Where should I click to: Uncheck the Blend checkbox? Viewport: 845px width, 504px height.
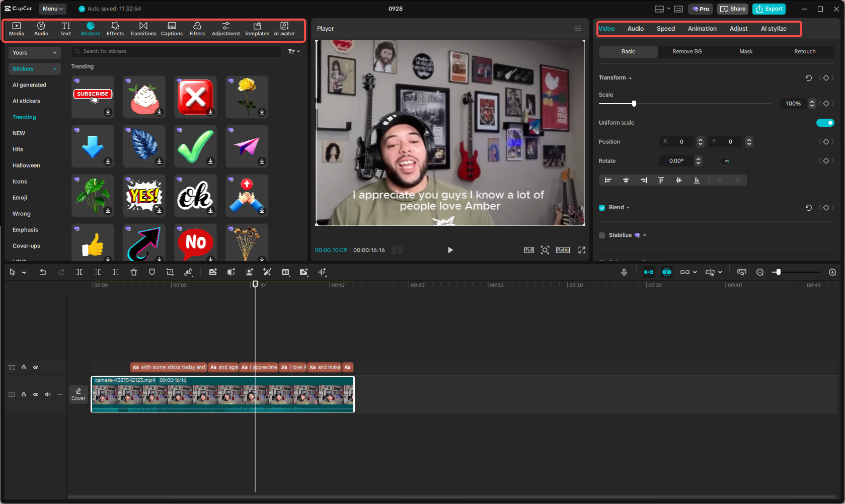601,207
